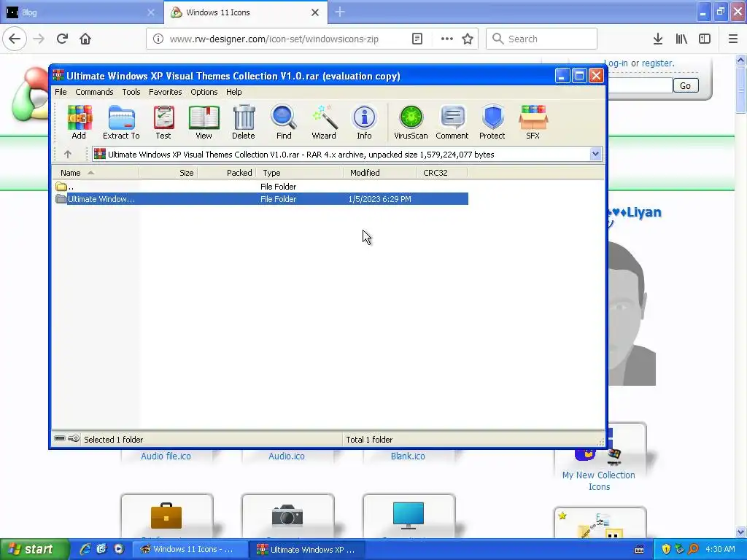
Task: Open the browser library icon
Action: click(681, 39)
